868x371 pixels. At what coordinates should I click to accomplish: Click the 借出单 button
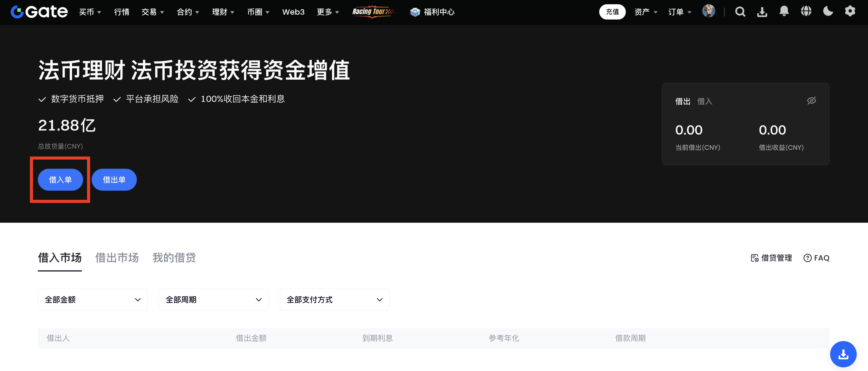(x=114, y=180)
